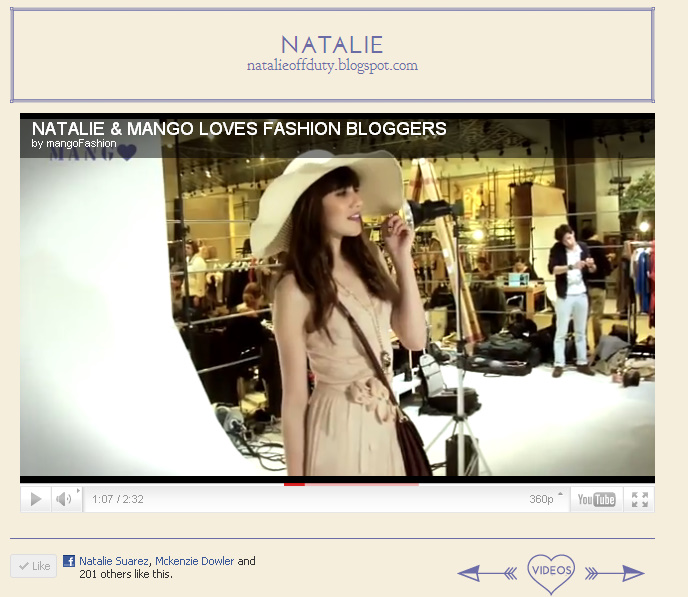
Task: Click the "201 others like this" text
Action: [126, 574]
